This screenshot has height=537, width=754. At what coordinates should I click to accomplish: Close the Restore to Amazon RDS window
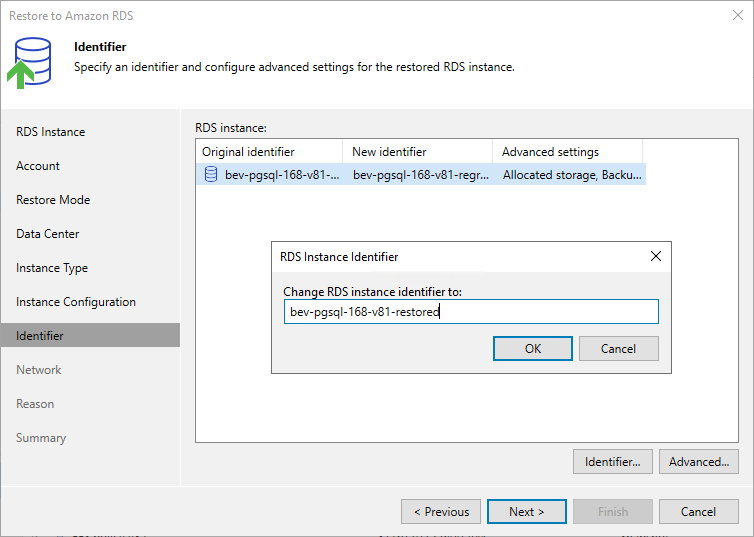tap(738, 15)
